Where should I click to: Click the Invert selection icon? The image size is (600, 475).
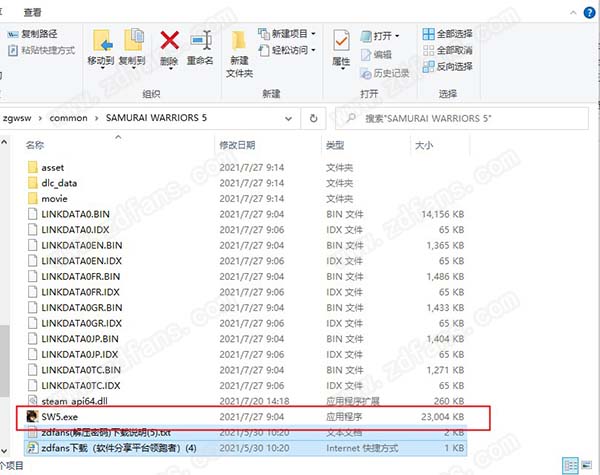[x=429, y=67]
